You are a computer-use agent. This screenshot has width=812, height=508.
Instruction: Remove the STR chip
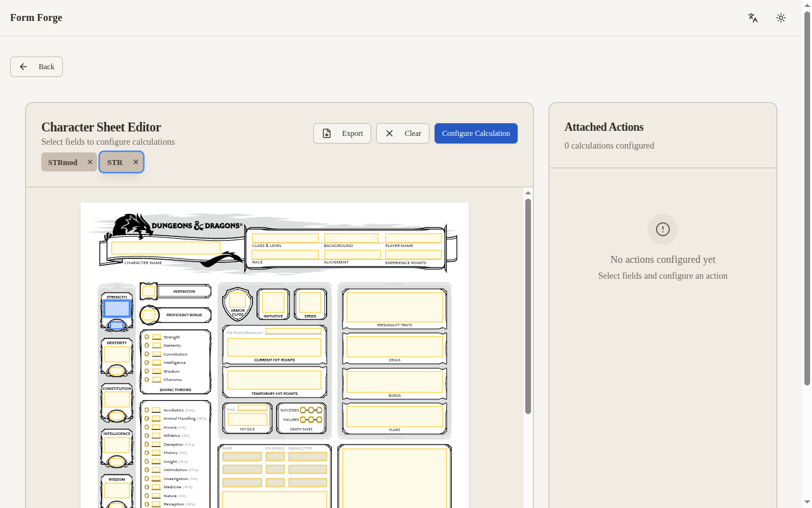coord(136,162)
